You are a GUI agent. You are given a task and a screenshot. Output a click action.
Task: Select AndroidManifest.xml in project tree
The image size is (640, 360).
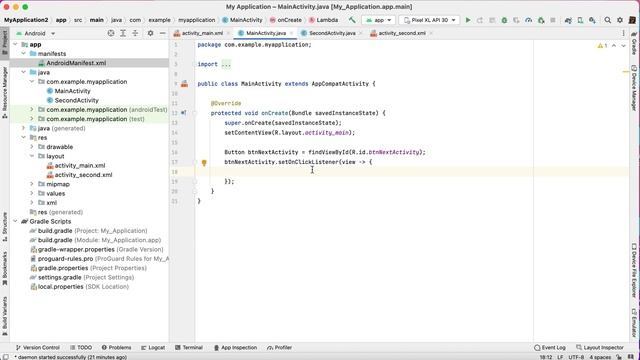pyautogui.click(x=76, y=63)
